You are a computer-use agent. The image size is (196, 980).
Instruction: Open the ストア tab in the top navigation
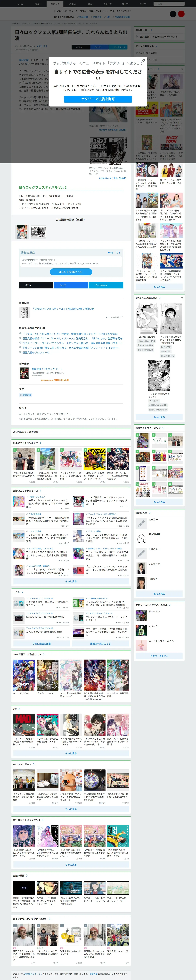(125, 4)
